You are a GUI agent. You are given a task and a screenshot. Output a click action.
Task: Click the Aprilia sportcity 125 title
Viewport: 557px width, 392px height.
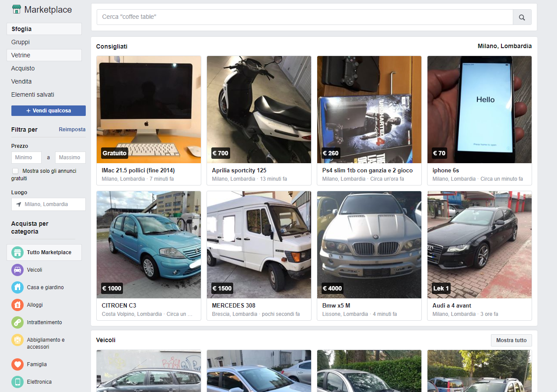(x=239, y=170)
